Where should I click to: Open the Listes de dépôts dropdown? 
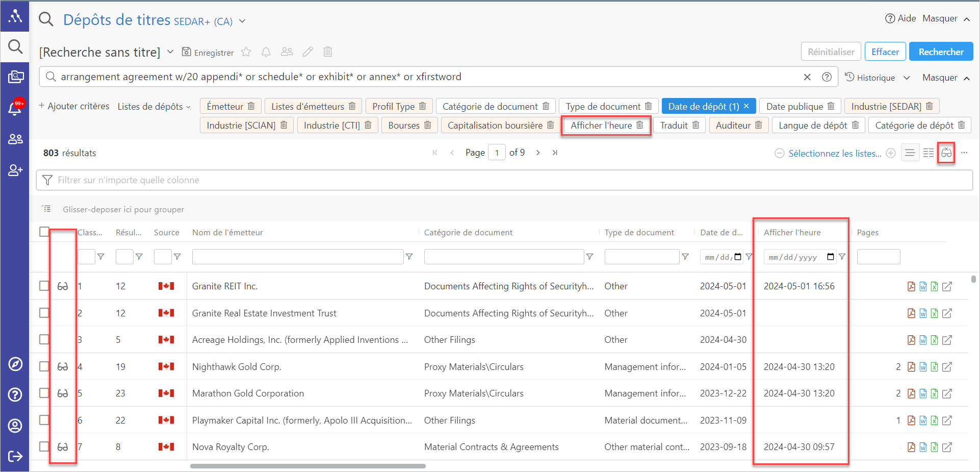(154, 106)
